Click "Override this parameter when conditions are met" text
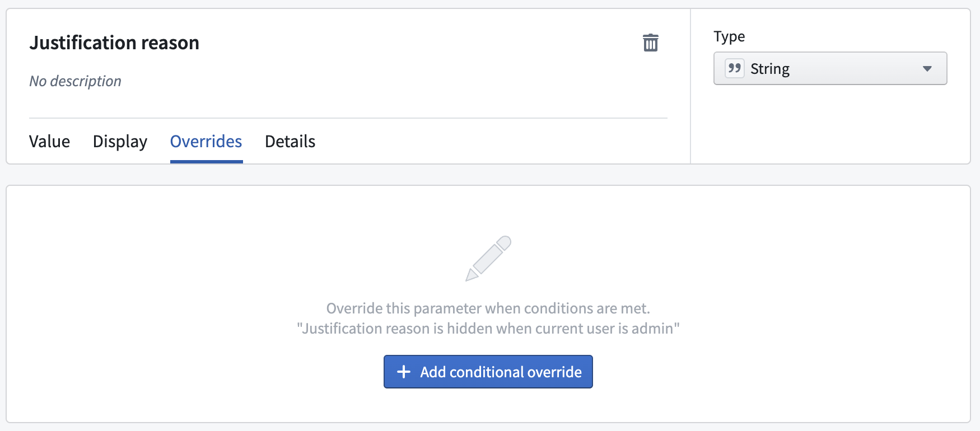Viewport: 980px width, 431px height. pyautogui.click(x=488, y=308)
